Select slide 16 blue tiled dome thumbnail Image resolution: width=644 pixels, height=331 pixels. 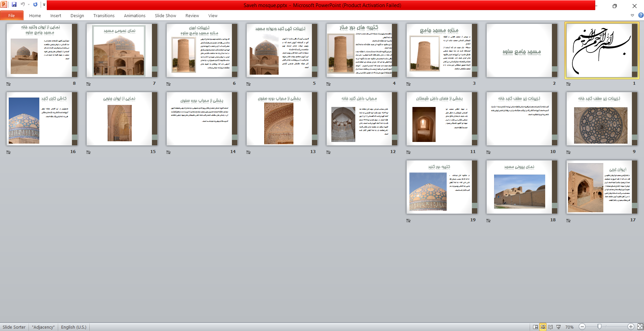point(42,119)
